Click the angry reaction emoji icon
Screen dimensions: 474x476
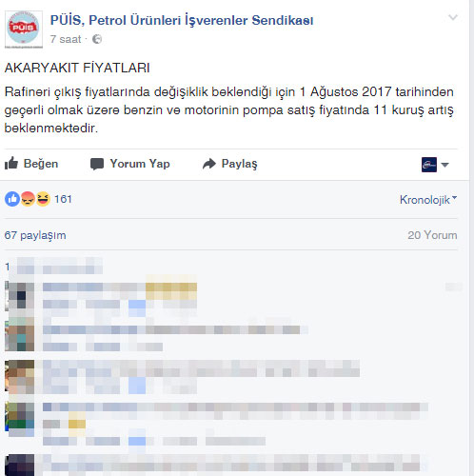[28, 199]
